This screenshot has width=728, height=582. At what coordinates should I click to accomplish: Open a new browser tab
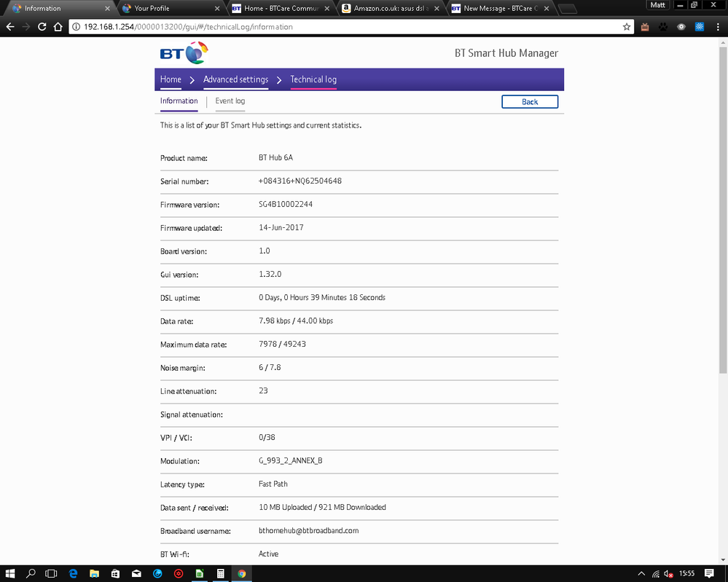pos(567,8)
